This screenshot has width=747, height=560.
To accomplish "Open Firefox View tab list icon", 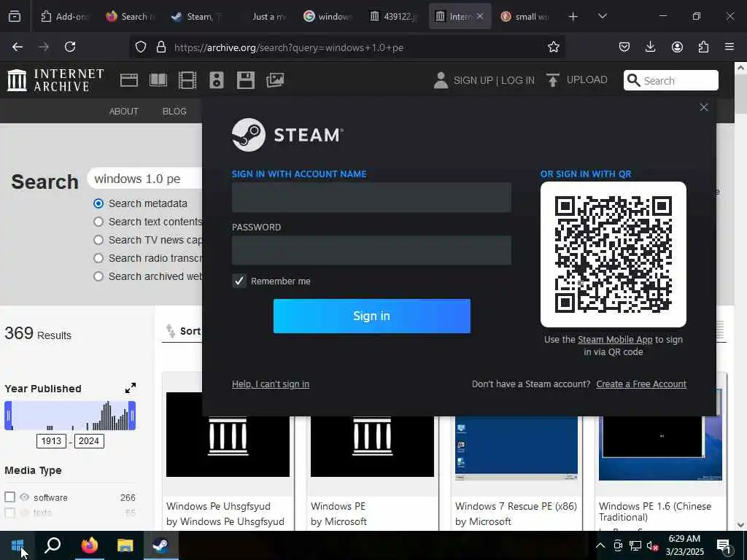I will pyautogui.click(x=15, y=16).
